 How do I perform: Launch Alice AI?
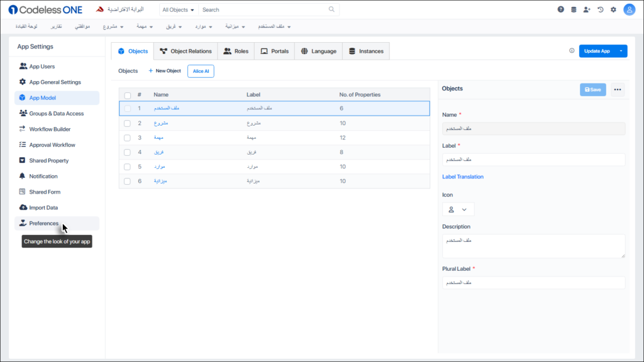coord(201,71)
